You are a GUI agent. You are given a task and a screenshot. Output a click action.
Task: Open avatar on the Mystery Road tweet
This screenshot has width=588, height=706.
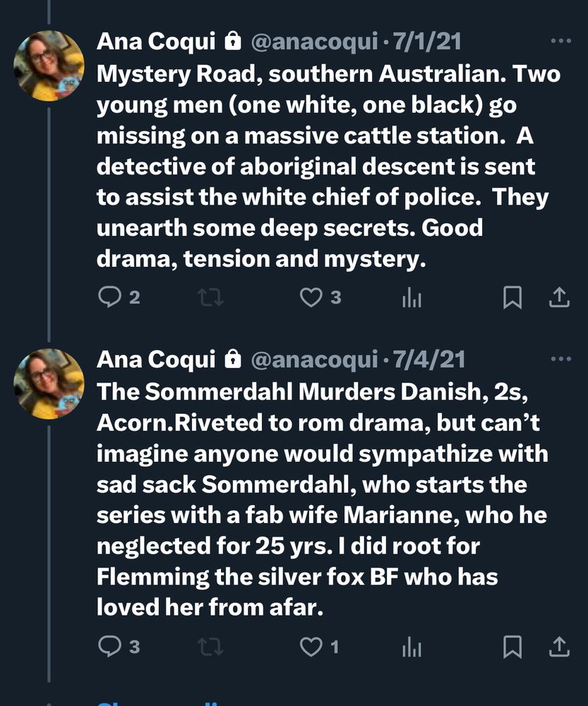pyautogui.click(x=49, y=66)
